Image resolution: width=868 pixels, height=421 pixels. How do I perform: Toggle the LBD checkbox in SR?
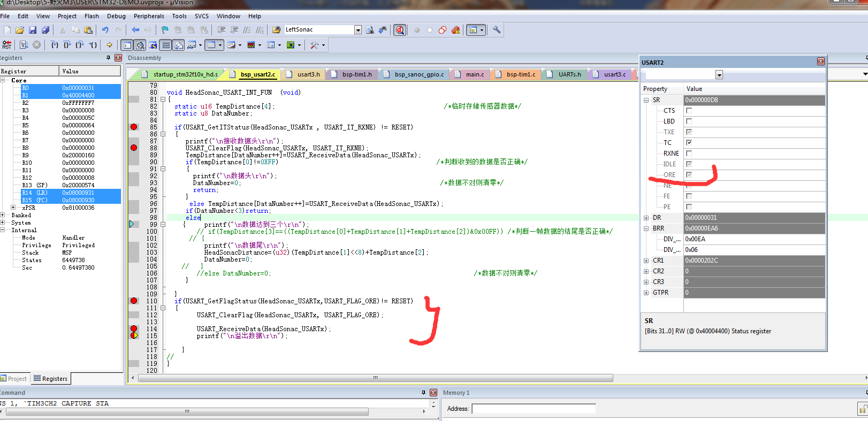click(x=689, y=121)
